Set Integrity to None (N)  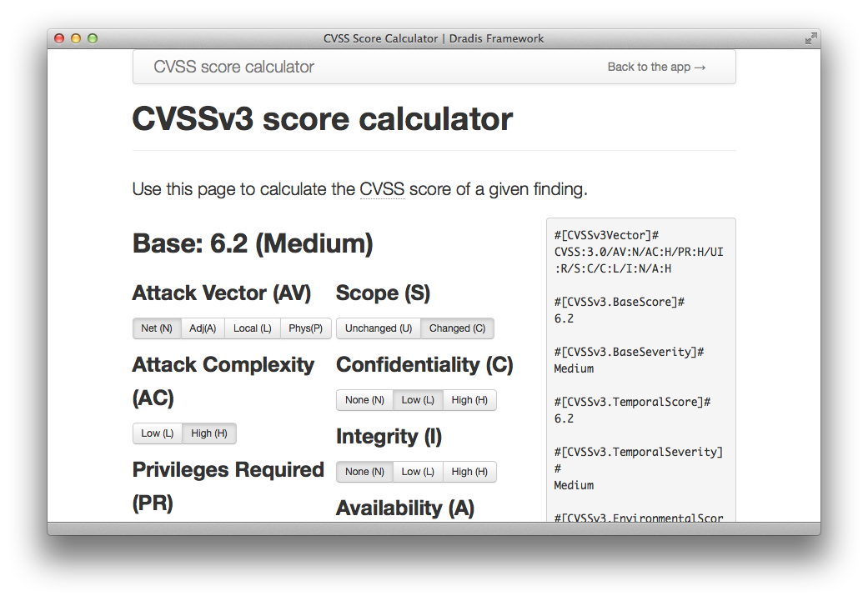tap(364, 471)
